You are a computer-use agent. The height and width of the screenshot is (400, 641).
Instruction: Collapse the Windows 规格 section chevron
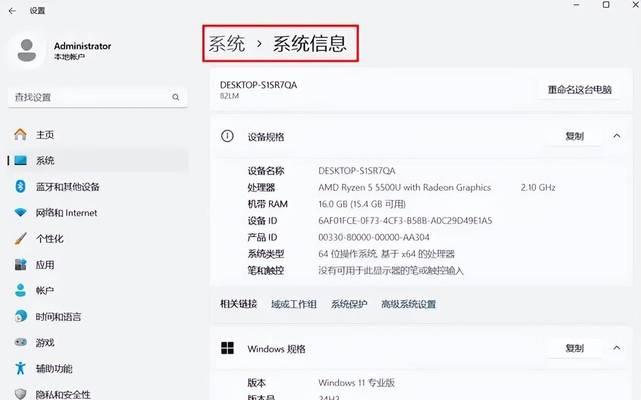pos(616,348)
